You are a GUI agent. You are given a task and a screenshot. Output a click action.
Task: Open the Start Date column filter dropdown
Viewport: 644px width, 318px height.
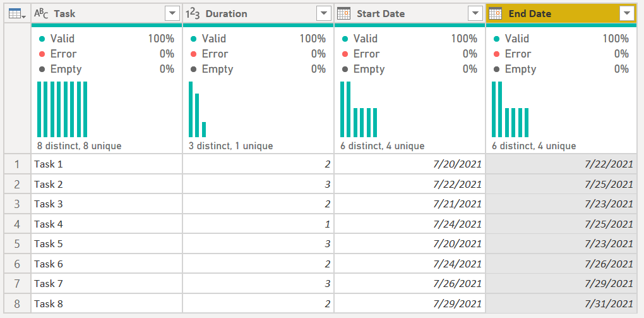[x=475, y=13]
